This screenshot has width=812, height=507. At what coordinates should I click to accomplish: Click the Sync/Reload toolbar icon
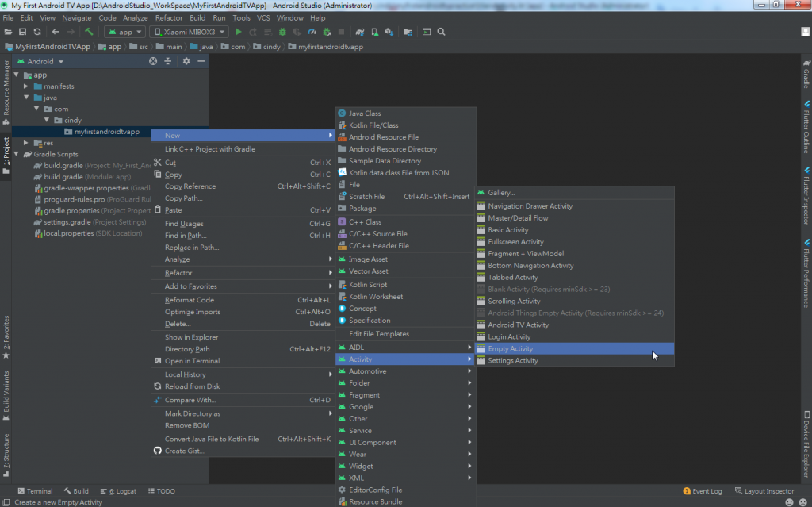click(37, 32)
